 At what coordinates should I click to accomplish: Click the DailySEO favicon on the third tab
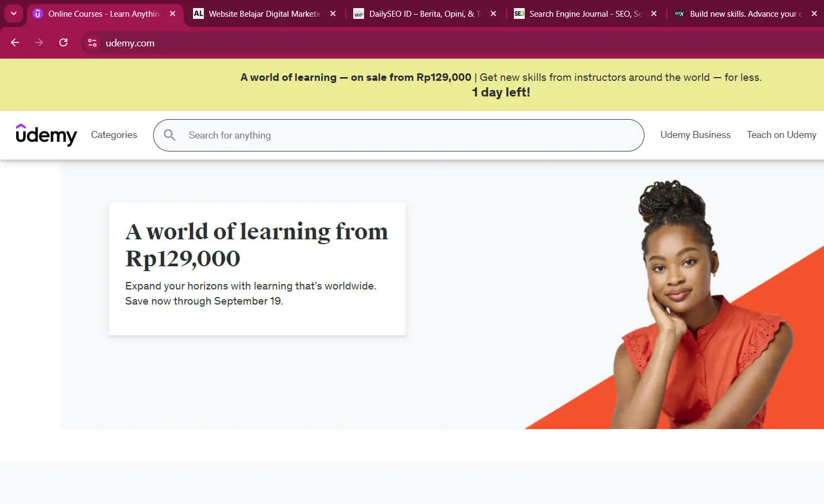pos(359,13)
